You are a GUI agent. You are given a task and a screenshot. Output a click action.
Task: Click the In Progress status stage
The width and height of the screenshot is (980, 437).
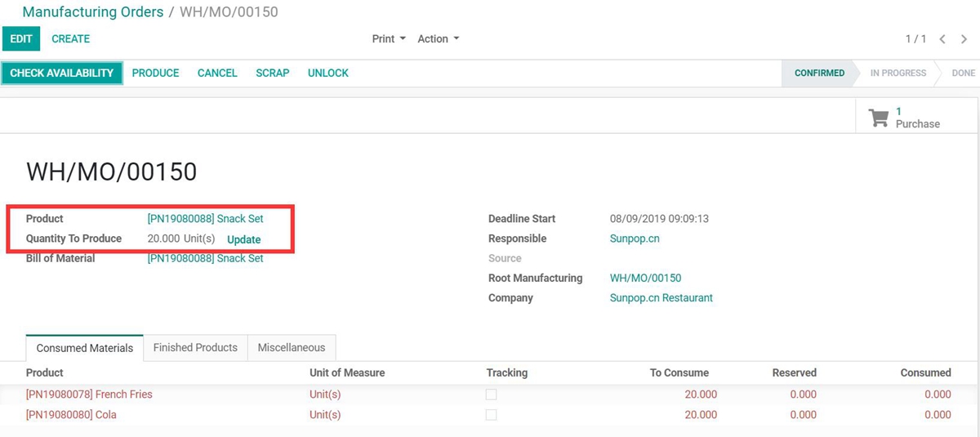pos(898,74)
